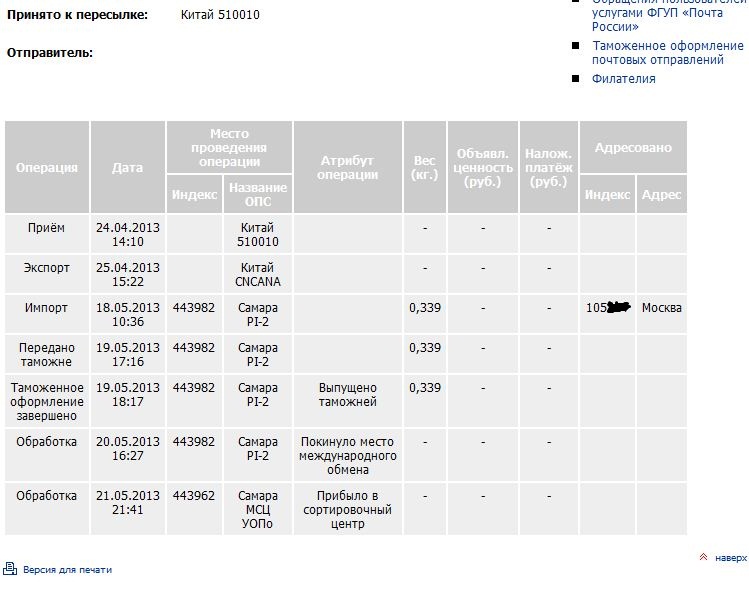Click the наверх link
Viewport: 749px width, 591px height.
tap(731, 558)
